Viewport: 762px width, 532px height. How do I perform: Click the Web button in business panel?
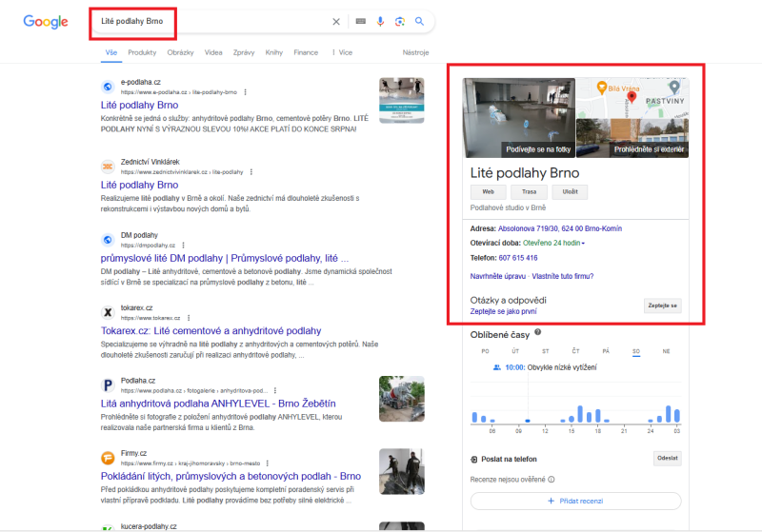489,191
